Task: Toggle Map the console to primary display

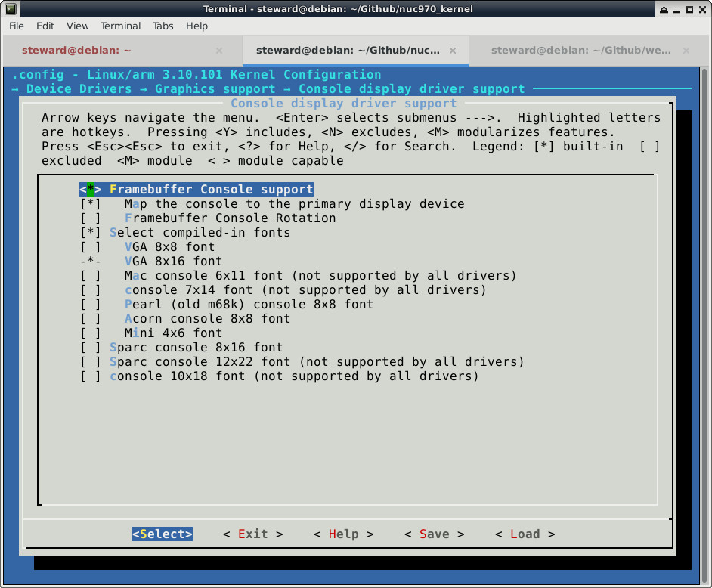Action: (272, 204)
